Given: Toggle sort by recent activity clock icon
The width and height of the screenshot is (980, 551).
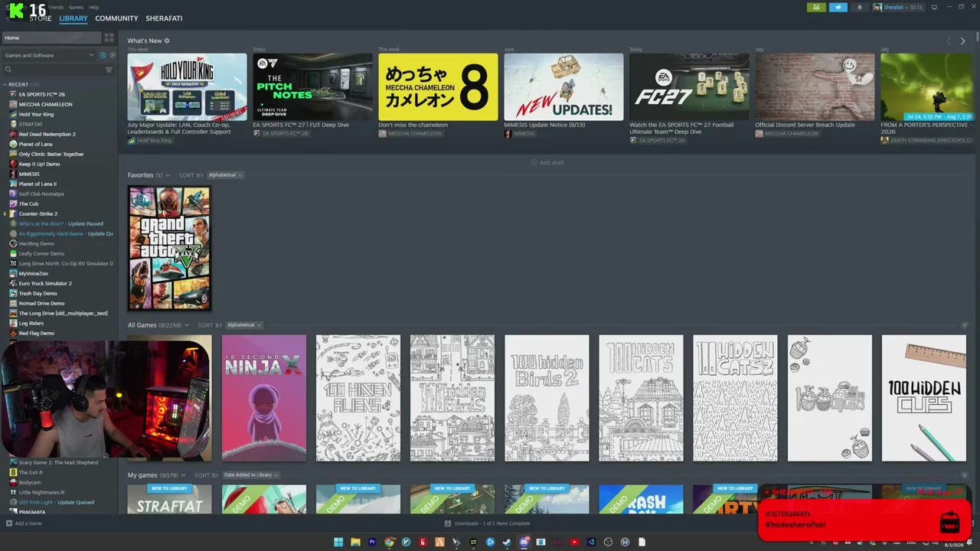Looking at the screenshot, I should (x=103, y=55).
